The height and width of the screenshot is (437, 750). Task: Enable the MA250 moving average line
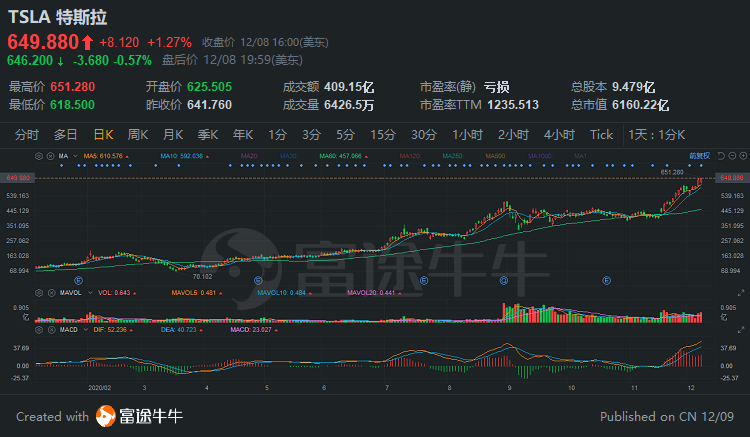[452, 156]
